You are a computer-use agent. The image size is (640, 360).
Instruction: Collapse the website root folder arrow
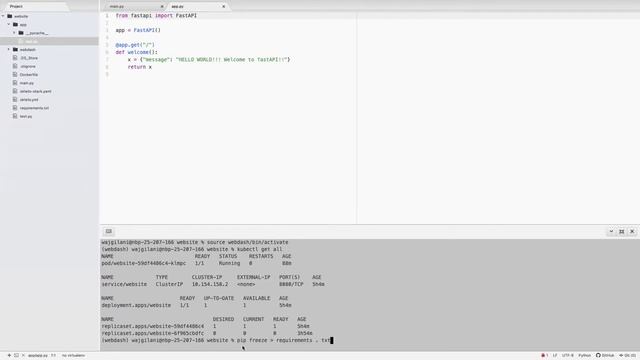click(x=3, y=16)
